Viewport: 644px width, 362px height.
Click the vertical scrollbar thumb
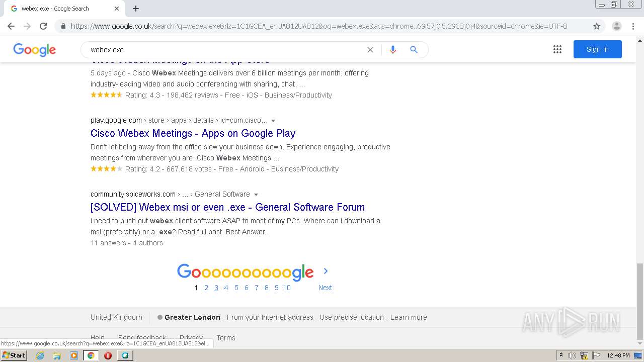[640, 301]
